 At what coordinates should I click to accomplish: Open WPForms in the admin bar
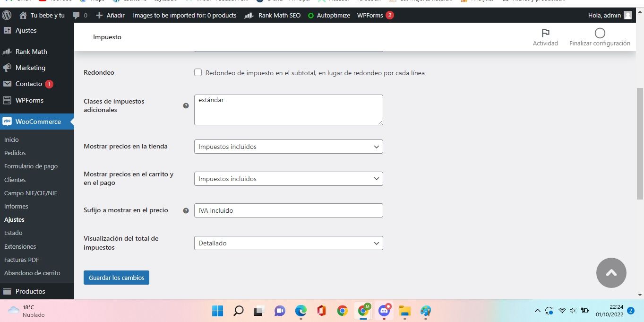coord(375,15)
